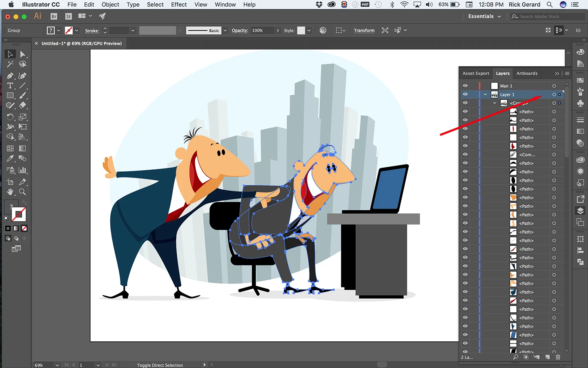
Task: Select the Curvature tool
Action: tap(22, 76)
